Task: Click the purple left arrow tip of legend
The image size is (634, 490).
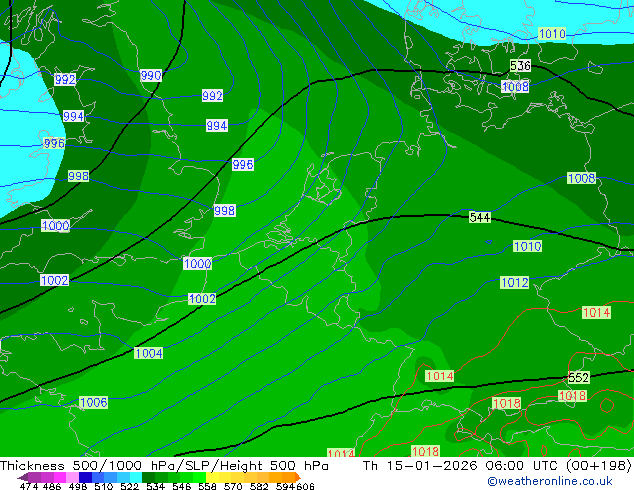Action: coord(22,477)
